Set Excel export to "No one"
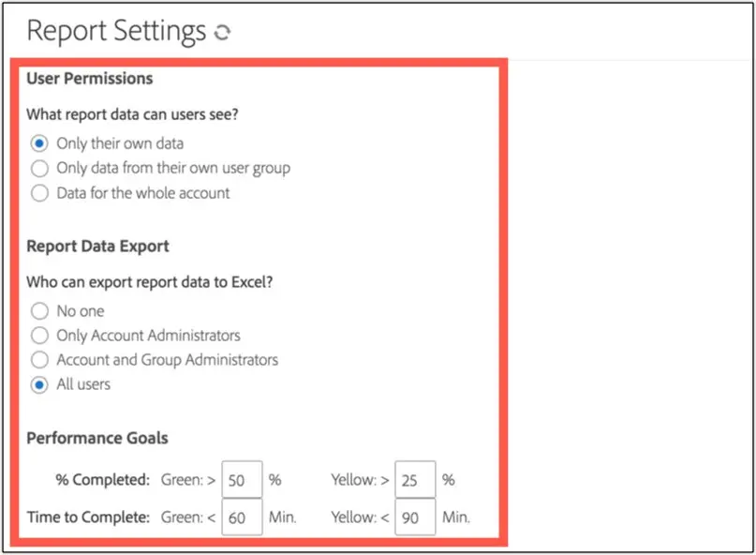Image resolution: width=756 pixels, height=555 pixels. point(39,311)
